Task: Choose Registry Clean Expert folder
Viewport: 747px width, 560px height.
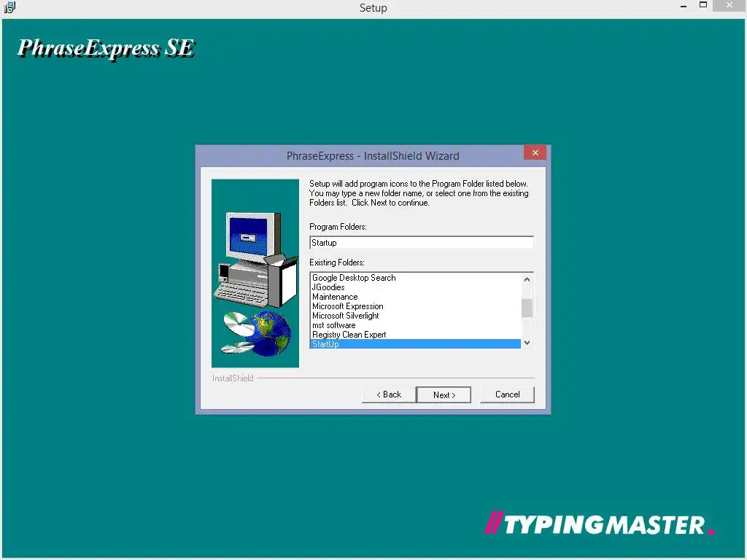Action: pyautogui.click(x=415, y=335)
